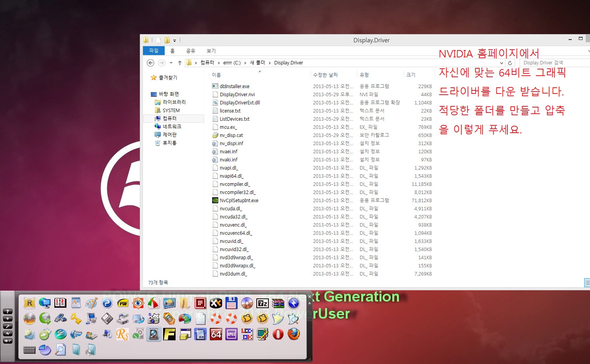This screenshot has height=364, width=590.
Task: Click the yellow F icon in dock
Action: [x=169, y=334]
